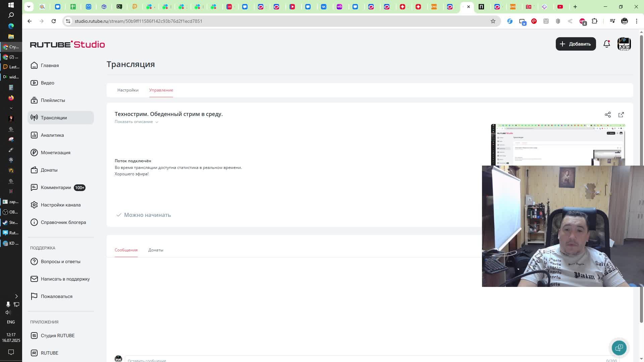Switch to Донаты chat tab
This screenshot has height=362, width=644.
pos(156,250)
